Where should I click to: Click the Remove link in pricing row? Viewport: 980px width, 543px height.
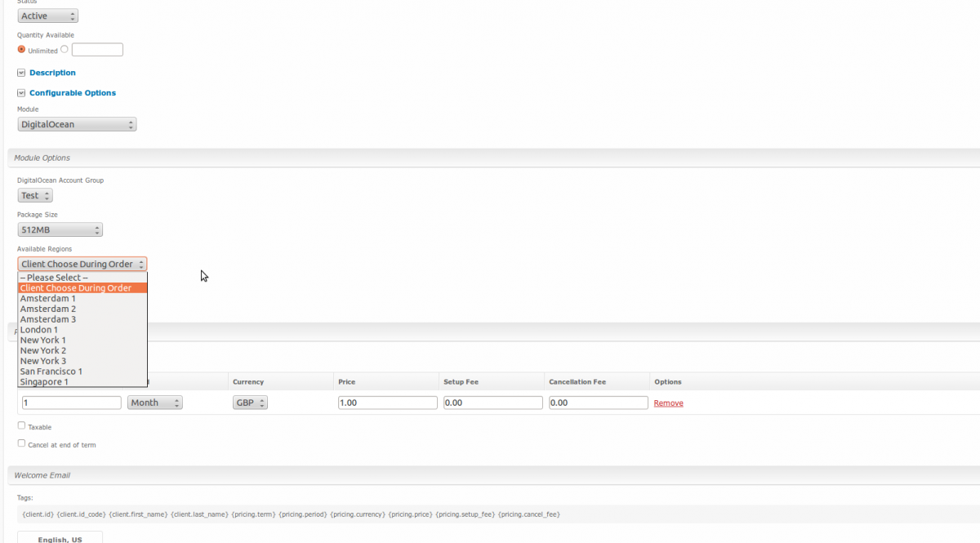[669, 403]
